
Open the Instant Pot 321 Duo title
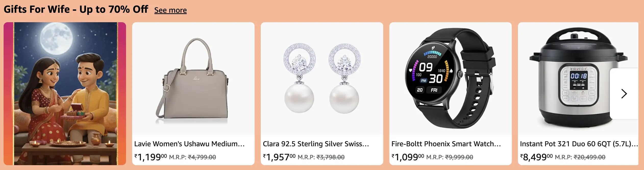coord(579,144)
